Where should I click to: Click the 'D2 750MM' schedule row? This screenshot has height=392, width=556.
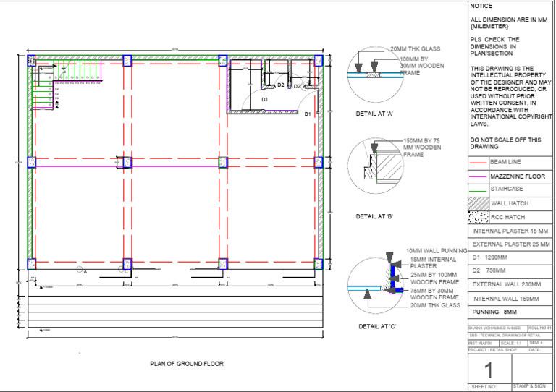click(x=510, y=271)
